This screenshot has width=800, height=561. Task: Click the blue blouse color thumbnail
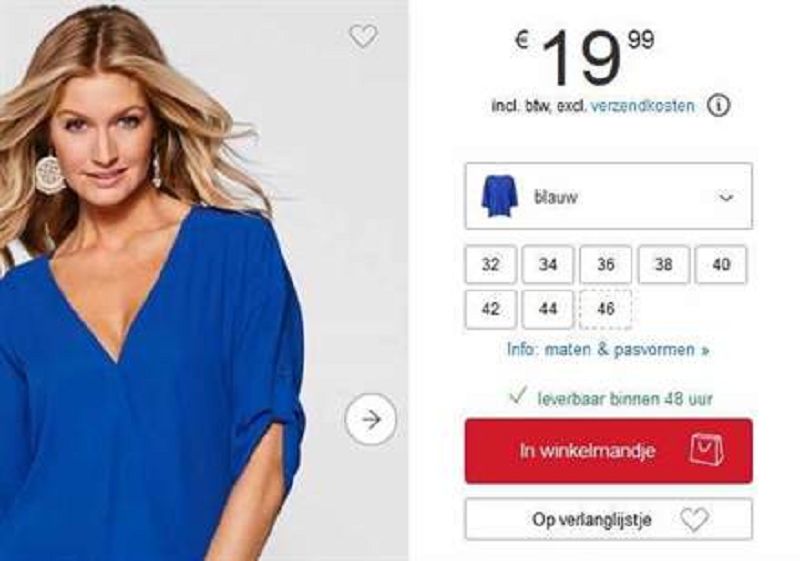click(498, 196)
